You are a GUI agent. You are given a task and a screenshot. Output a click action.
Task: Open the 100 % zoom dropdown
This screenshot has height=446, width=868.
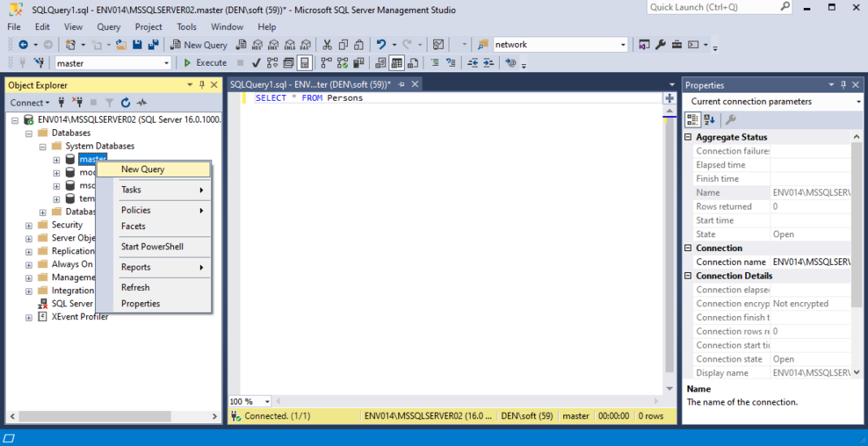[x=267, y=401]
